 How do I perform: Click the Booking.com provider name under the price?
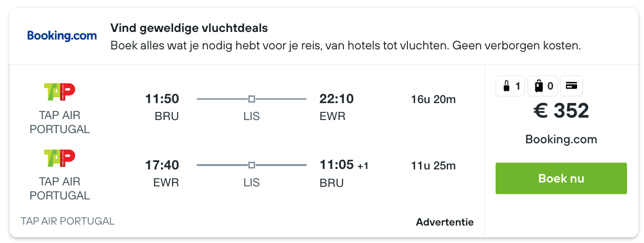[561, 140]
